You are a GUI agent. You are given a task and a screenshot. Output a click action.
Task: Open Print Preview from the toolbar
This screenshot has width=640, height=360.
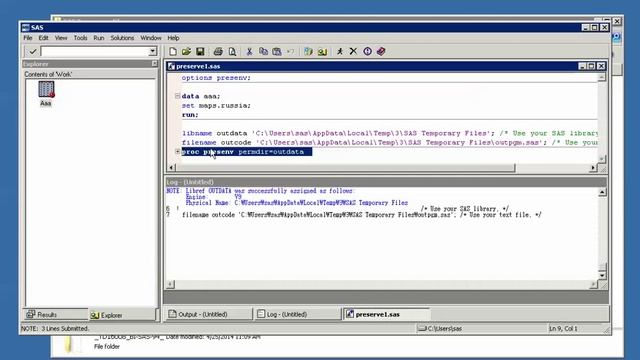click(232, 51)
